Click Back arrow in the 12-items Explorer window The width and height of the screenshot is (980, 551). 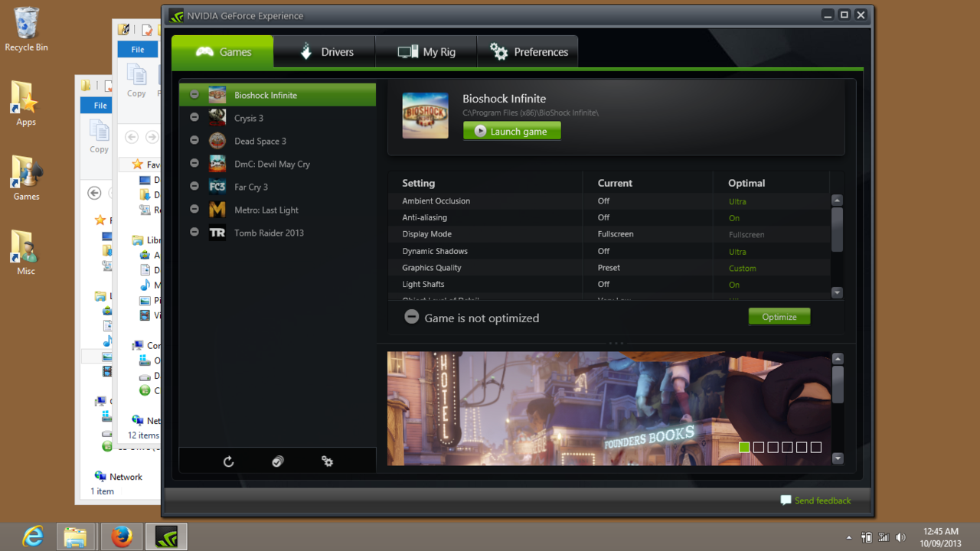tap(132, 137)
